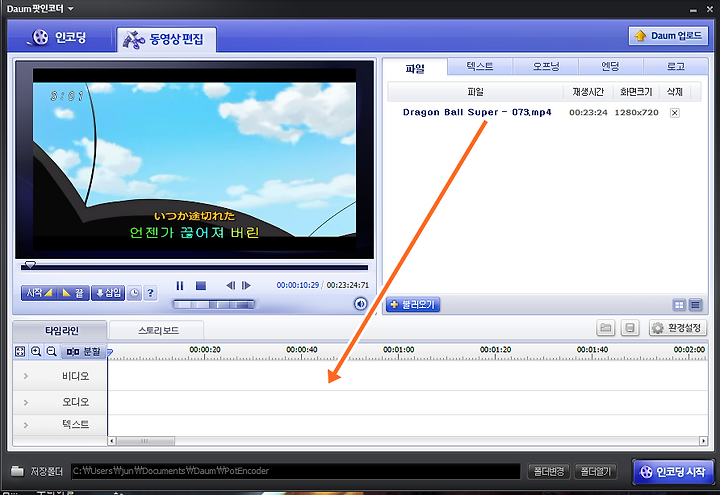
Task: Click timeline scrollbar left arrow
Action: [112, 441]
